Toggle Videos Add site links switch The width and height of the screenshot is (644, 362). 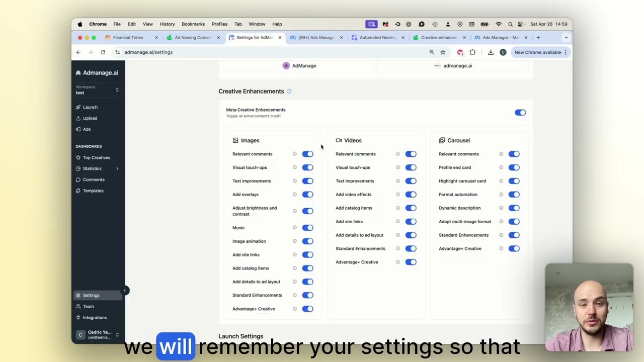[411, 222]
